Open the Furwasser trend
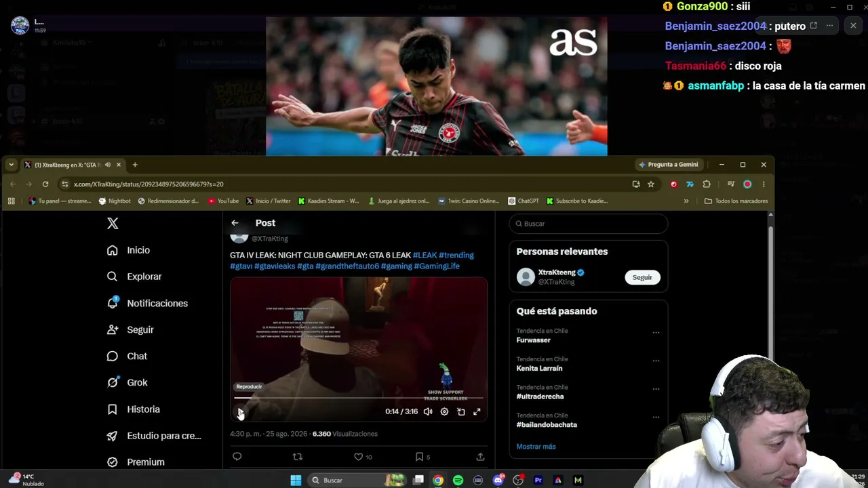 tap(533, 340)
